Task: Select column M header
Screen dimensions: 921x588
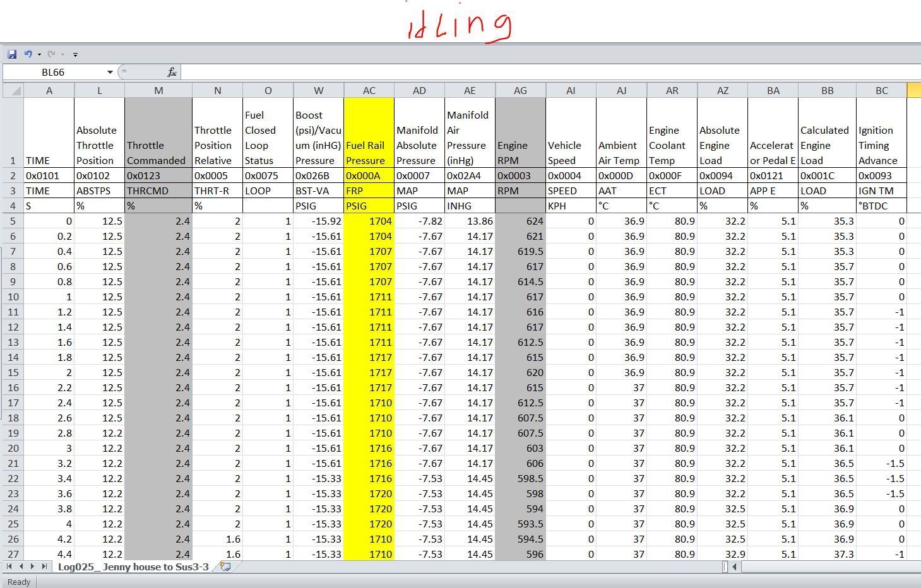Action: tap(158, 91)
